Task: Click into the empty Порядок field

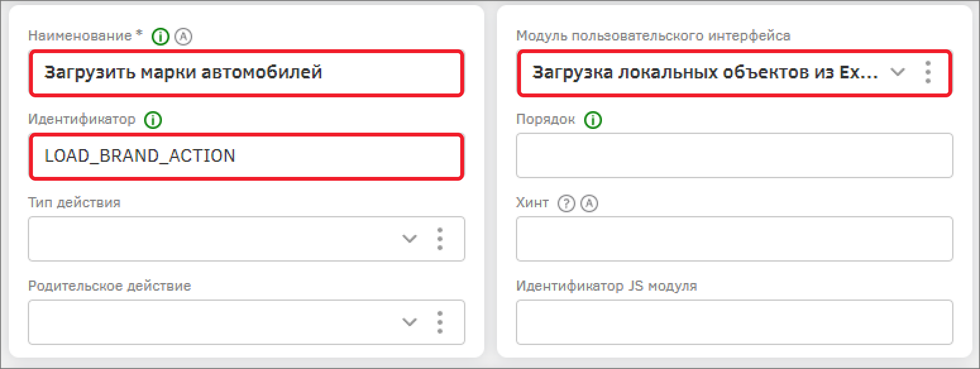Action: click(x=734, y=155)
